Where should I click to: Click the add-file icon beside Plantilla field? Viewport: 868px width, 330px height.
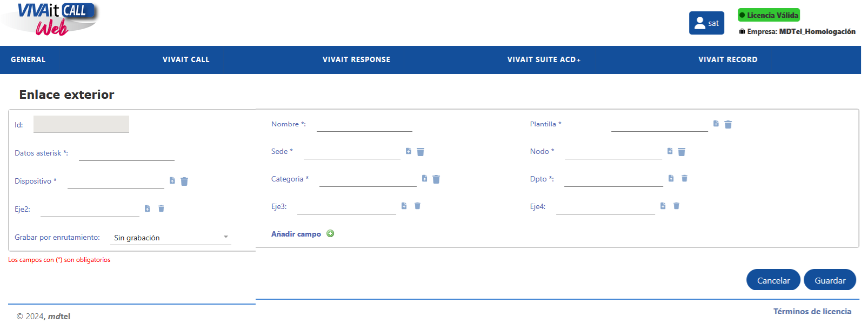click(x=716, y=124)
